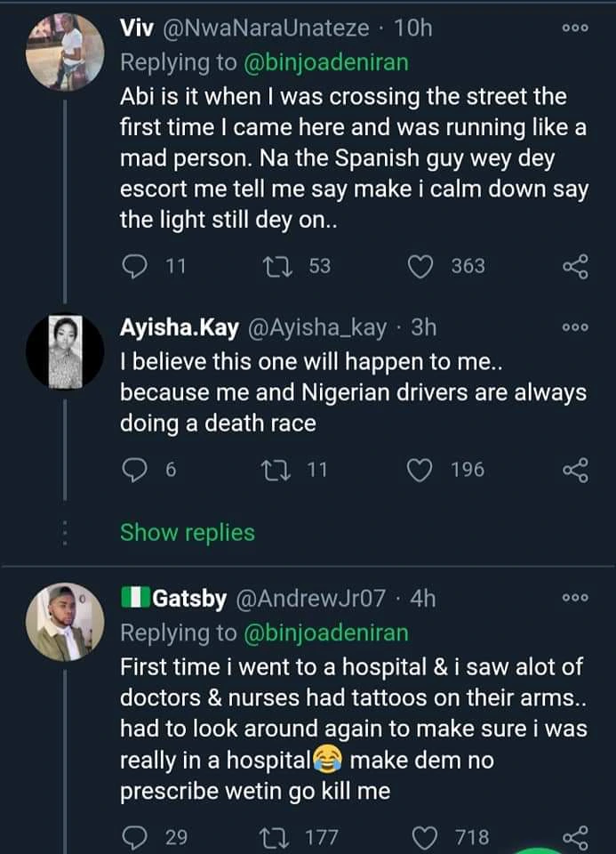Image resolution: width=616 pixels, height=854 pixels.
Task: Open Gatsby's profile avatar
Action: [x=67, y=622]
